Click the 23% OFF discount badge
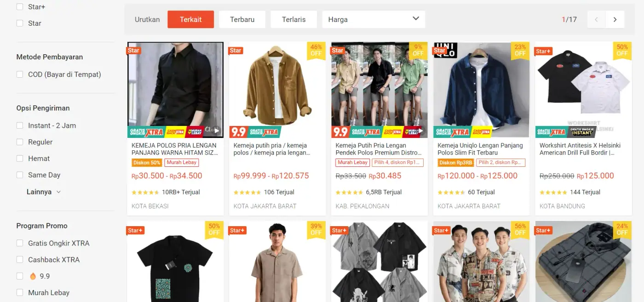644x302 pixels. (520, 50)
